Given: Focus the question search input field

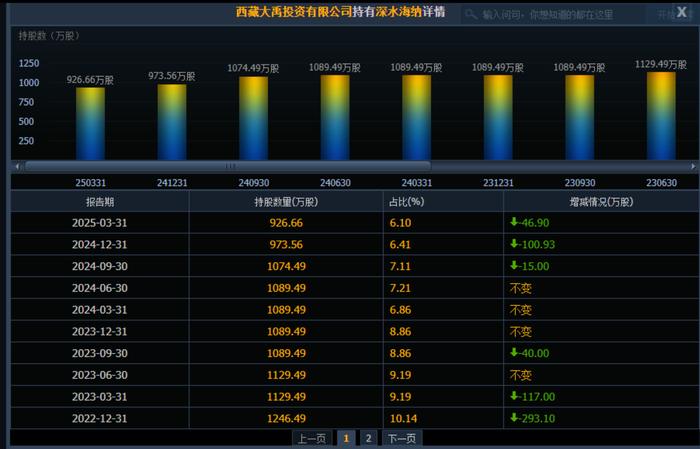Looking at the screenshot, I should 553,15.
